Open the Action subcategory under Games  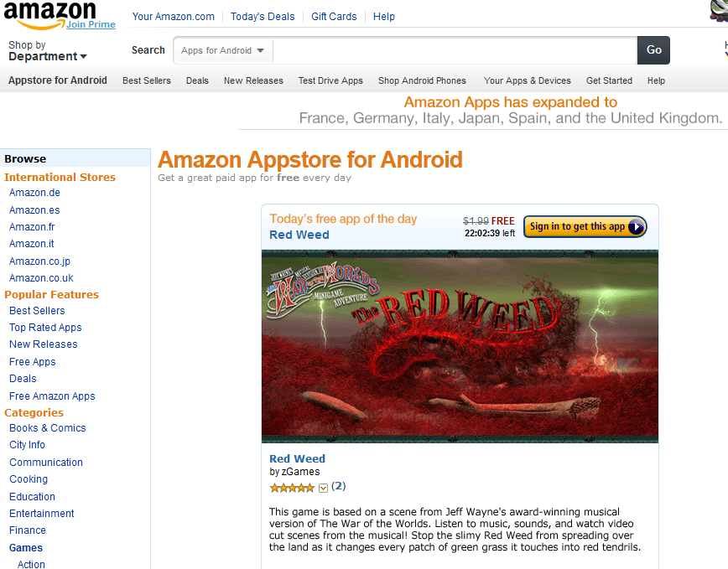(x=31, y=564)
